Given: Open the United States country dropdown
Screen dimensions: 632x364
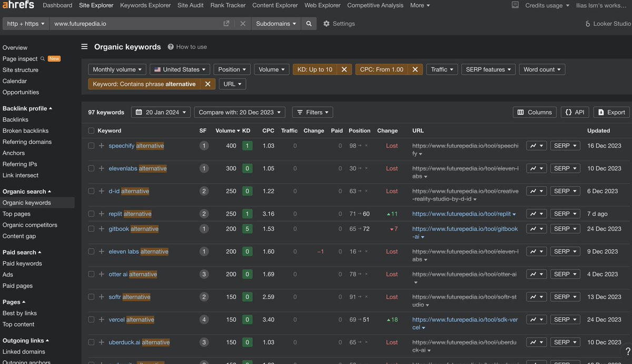Looking at the screenshot, I should click(180, 70).
